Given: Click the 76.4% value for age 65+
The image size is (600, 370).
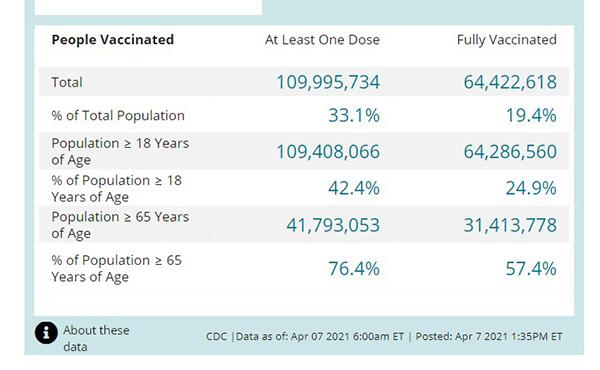Looking at the screenshot, I should pos(354,268).
